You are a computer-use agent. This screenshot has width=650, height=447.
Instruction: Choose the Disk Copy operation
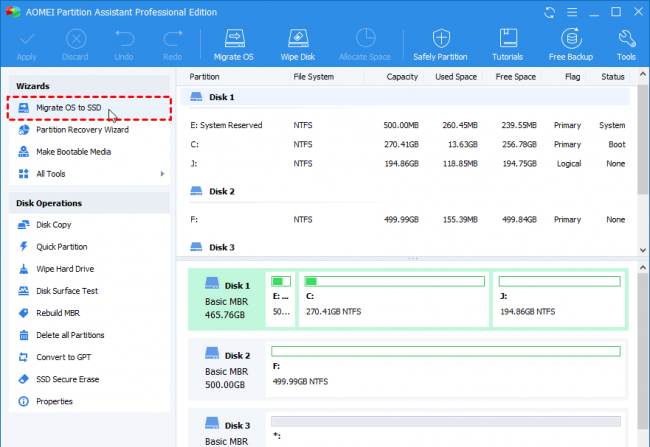pos(89,225)
